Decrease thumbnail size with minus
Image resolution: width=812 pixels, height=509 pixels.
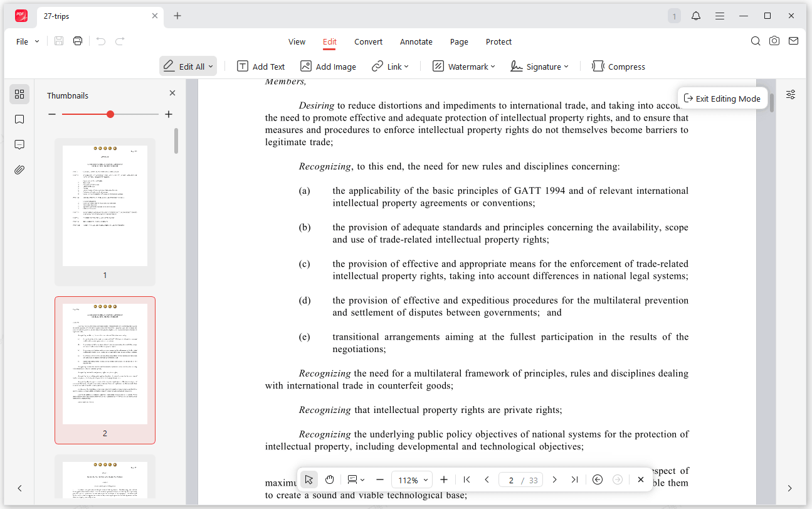[x=52, y=114]
